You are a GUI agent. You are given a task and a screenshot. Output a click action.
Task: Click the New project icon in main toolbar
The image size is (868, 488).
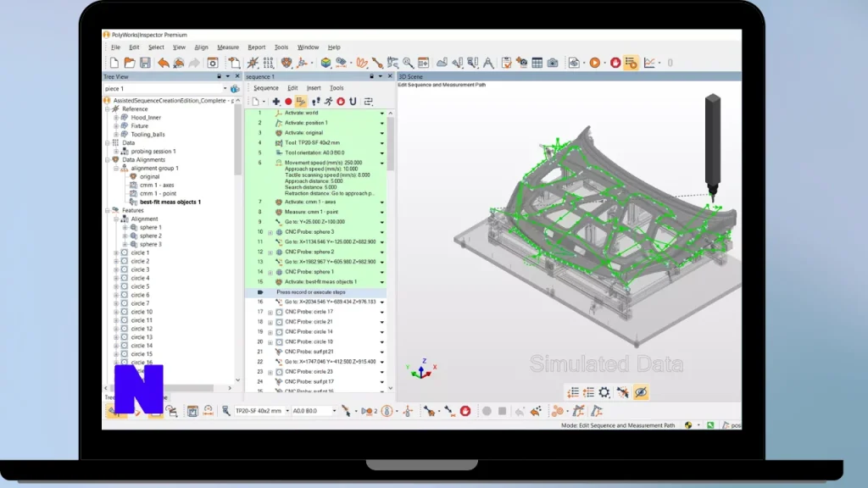click(x=114, y=63)
